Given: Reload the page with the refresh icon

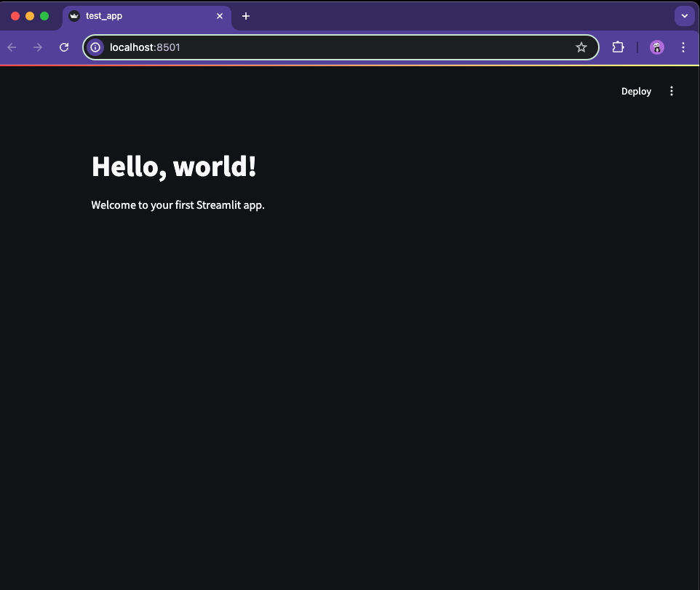Looking at the screenshot, I should [64, 47].
